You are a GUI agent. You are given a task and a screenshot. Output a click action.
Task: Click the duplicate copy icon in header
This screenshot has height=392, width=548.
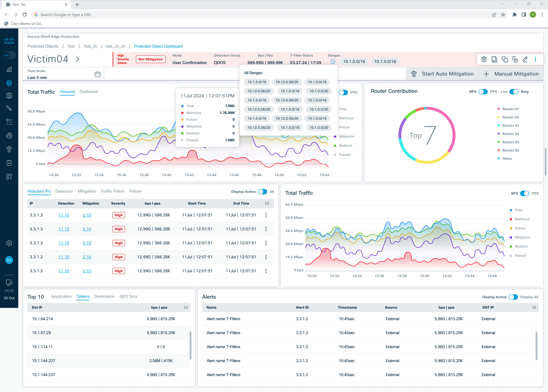tap(504, 59)
